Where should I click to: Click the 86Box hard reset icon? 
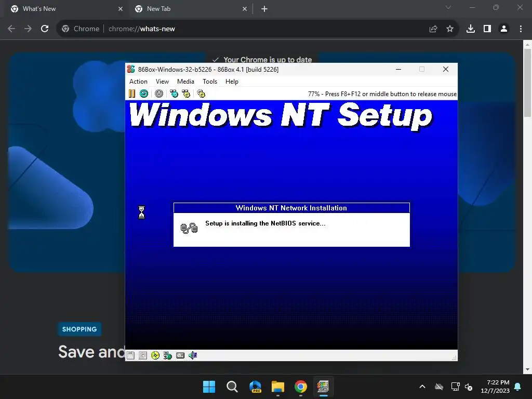(x=144, y=94)
